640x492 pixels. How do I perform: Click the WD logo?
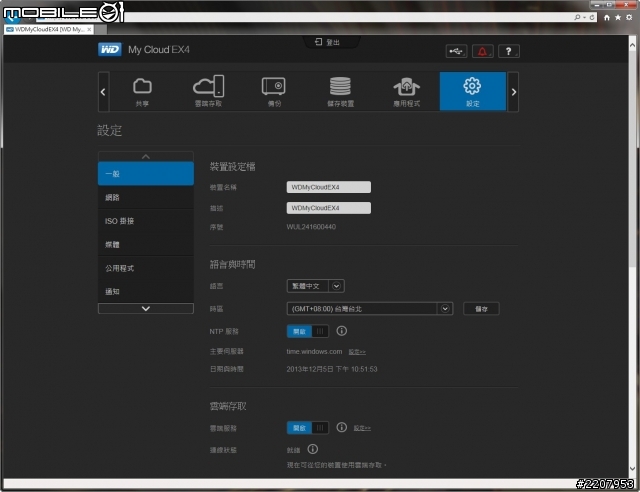tap(109, 49)
